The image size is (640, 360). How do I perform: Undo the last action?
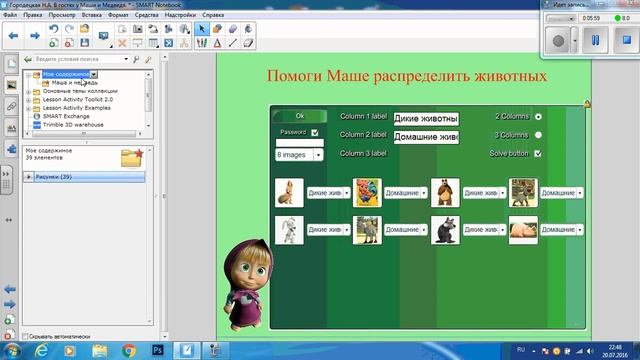(53, 29)
